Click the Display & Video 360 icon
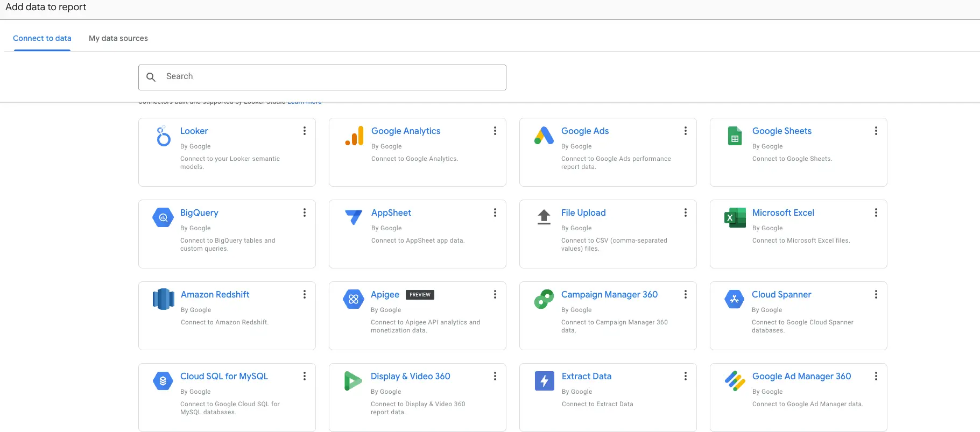Image resolution: width=980 pixels, height=432 pixels. tap(353, 381)
